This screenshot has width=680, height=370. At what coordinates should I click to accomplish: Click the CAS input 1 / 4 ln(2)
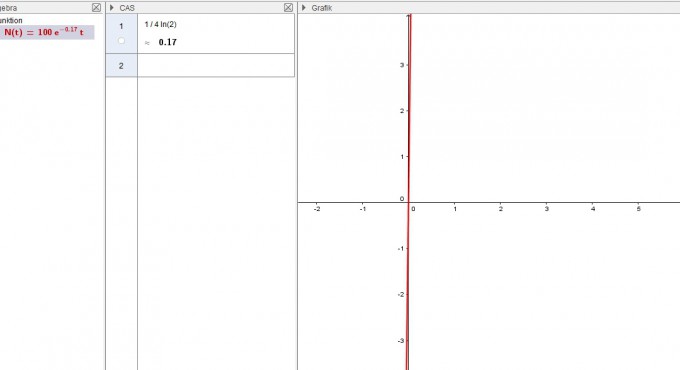161,24
